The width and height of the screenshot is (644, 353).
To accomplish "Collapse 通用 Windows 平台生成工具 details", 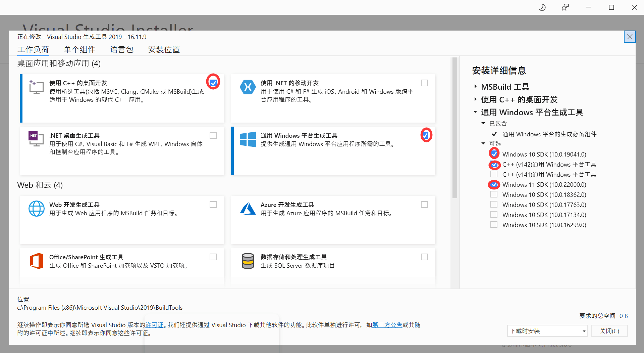I will 475,112.
